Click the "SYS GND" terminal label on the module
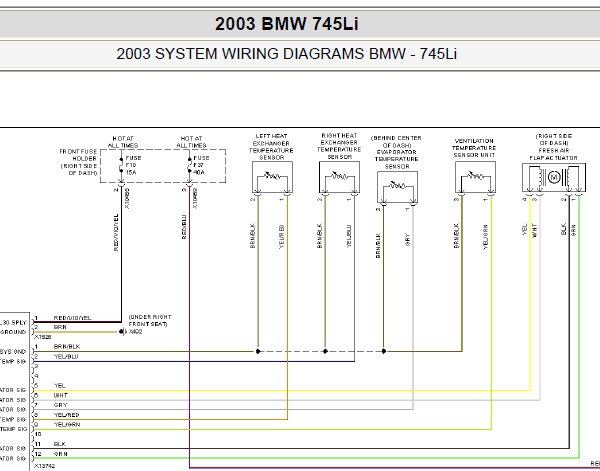The width and height of the screenshot is (600, 471). tap(13, 352)
